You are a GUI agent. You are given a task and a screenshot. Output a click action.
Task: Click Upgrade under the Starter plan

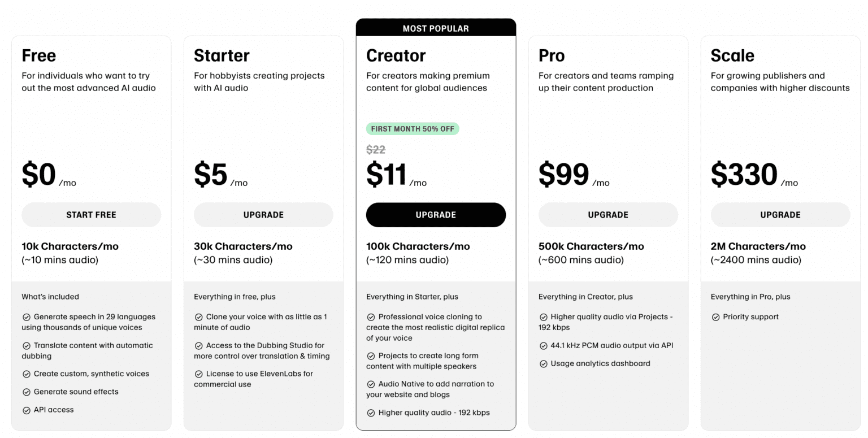tap(263, 215)
